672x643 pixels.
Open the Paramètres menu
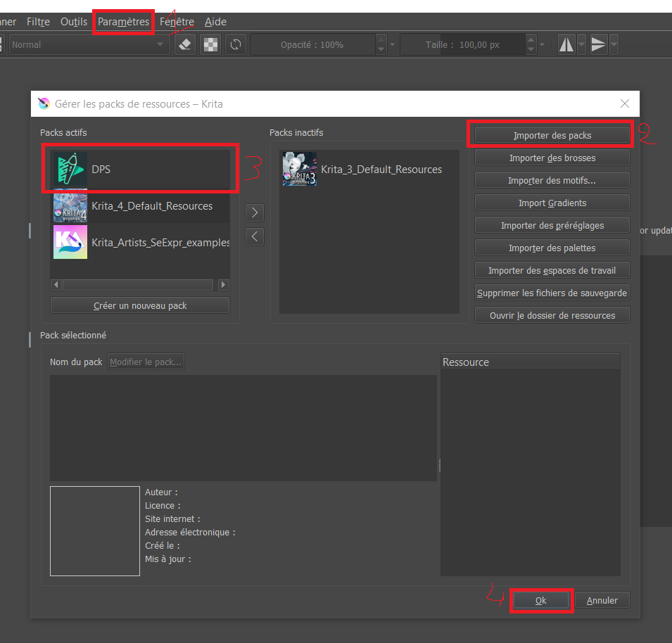123,22
